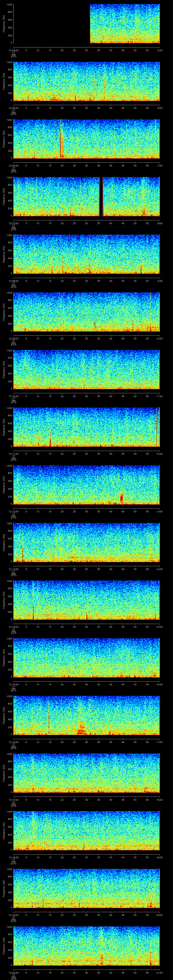The height and width of the screenshot is (980, 173).
Task: Click the 35 second tick under the 12:07:00 plot
Action: 98,223
